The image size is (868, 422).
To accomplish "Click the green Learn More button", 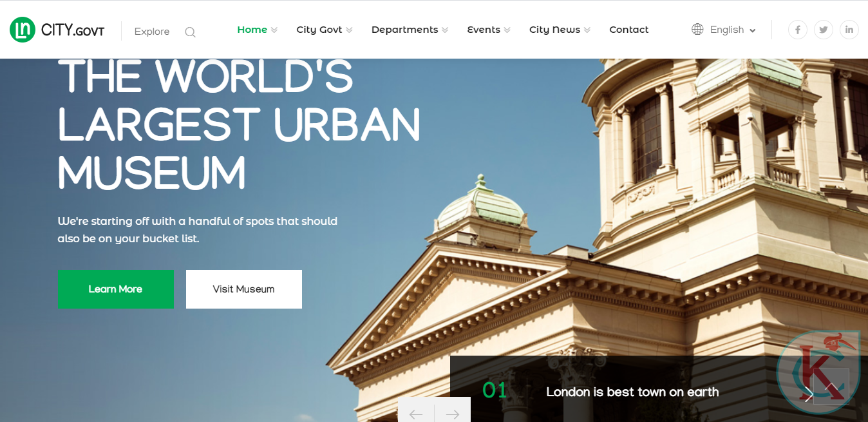I will click(115, 289).
